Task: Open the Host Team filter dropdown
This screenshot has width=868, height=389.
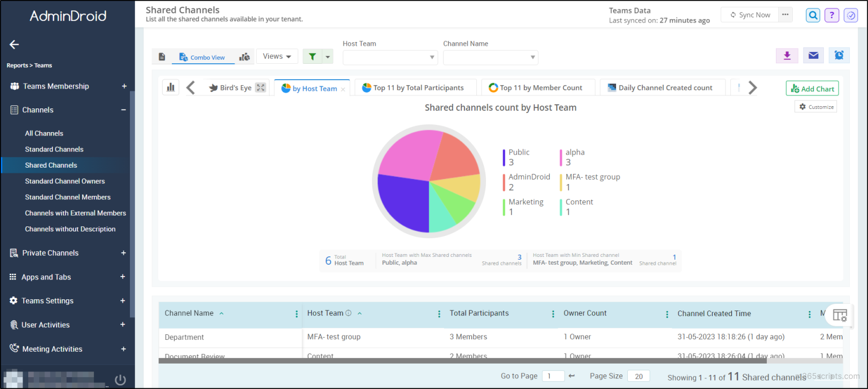Action: [x=390, y=57]
